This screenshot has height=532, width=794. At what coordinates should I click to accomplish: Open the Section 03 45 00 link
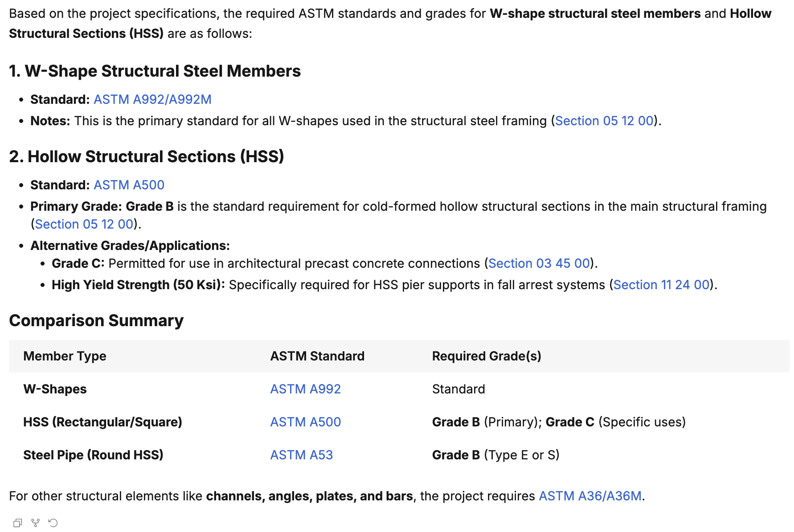tap(539, 263)
